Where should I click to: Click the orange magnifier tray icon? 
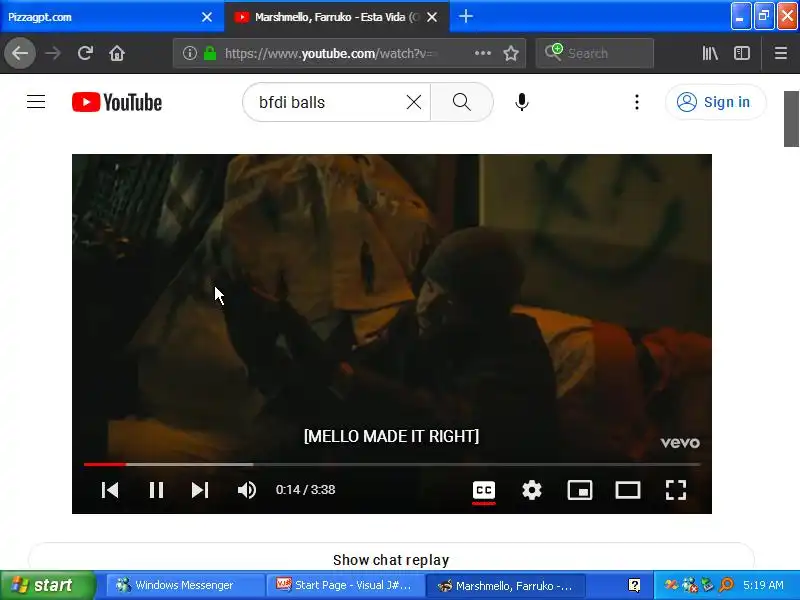pos(726,585)
